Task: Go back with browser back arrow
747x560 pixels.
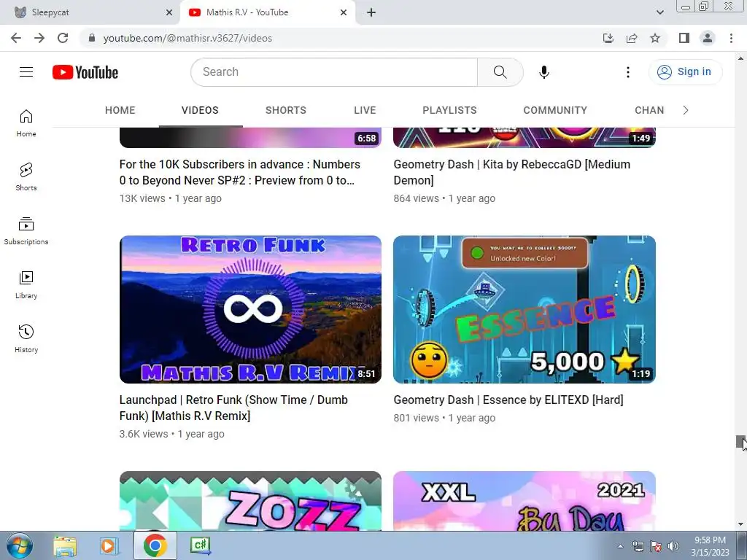Action: coord(16,38)
